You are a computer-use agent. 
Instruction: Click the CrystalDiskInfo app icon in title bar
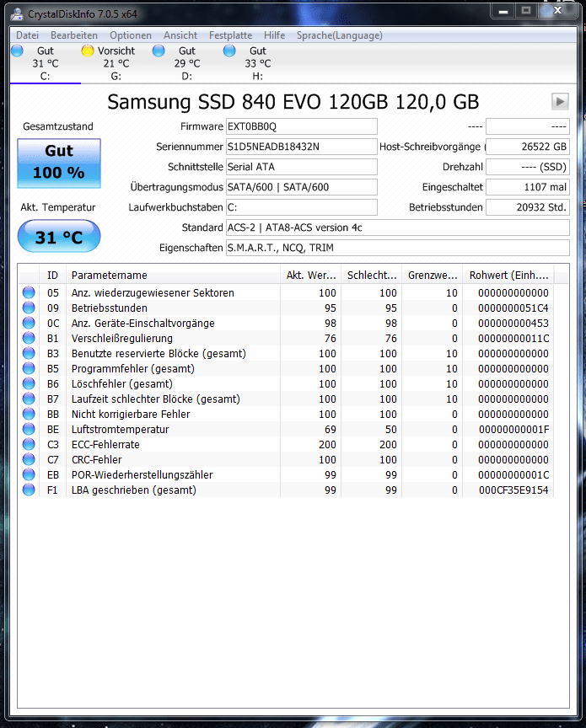click(17, 14)
